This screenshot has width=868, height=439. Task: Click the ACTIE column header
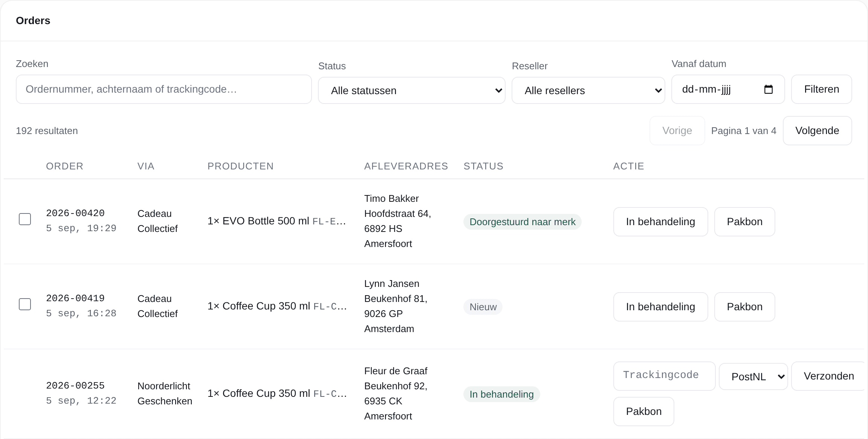tap(629, 166)
